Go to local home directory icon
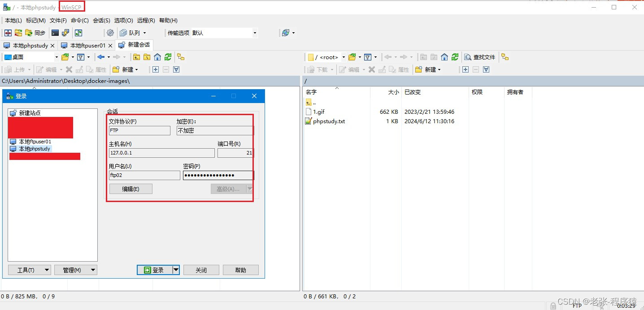 pos(157,57)
